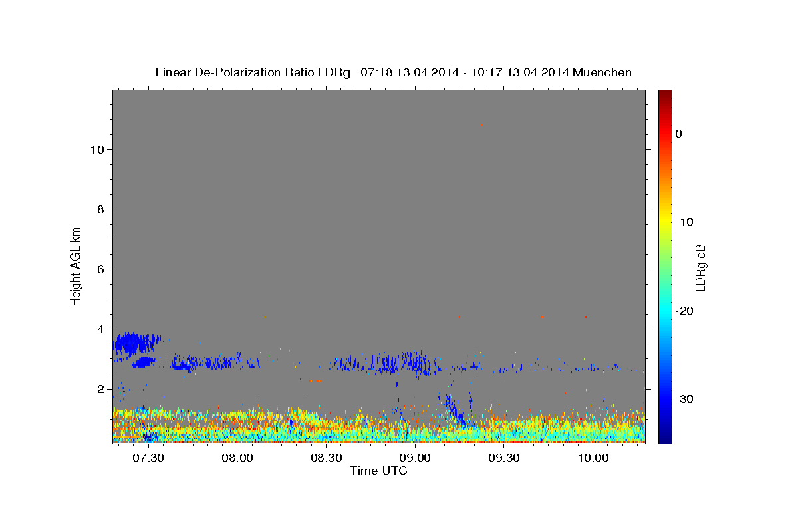Click the '10:00' time tick label

point(593,458)
